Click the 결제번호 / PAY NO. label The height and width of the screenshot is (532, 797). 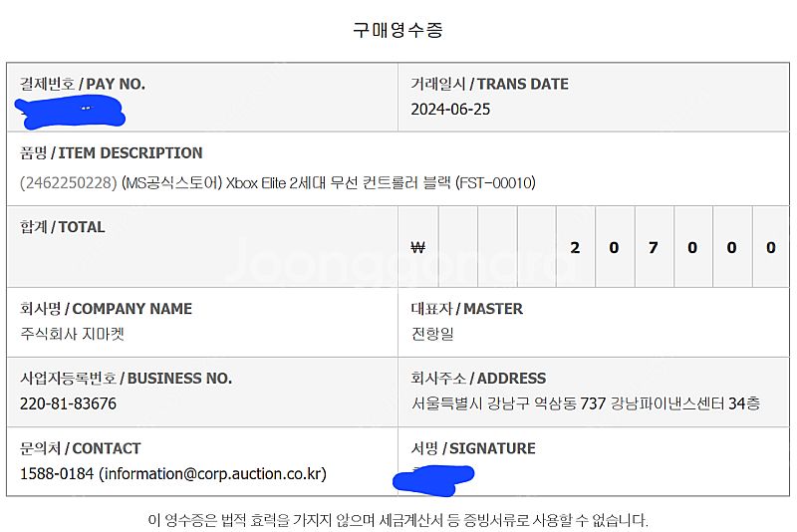83,84
